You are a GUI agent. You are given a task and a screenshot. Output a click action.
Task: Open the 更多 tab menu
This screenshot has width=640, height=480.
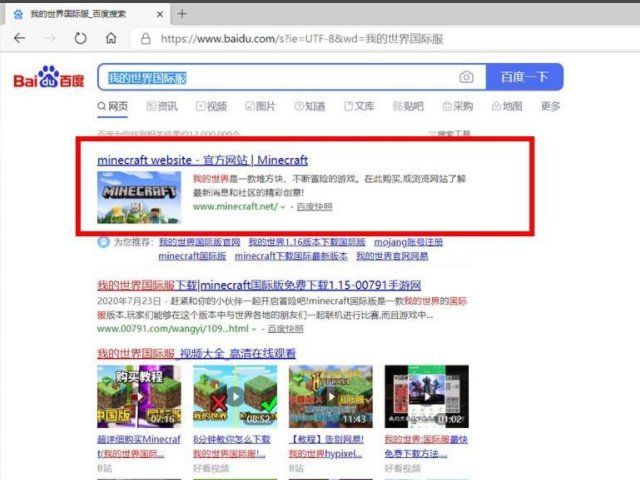click(x=550, y=107)
